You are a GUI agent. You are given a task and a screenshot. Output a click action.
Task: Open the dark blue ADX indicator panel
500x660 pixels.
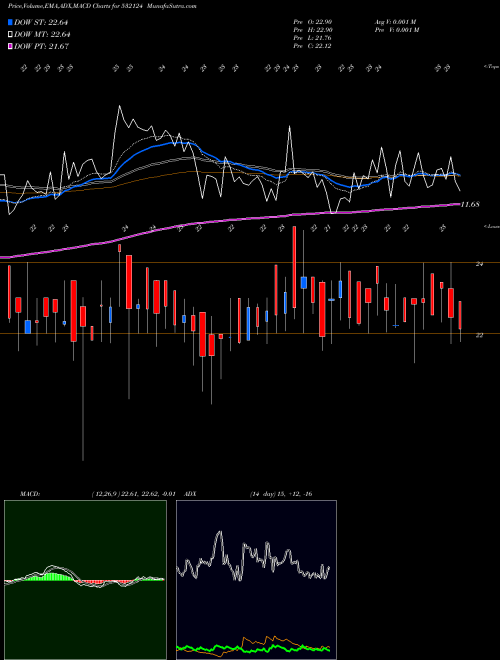tap(256, 580)
